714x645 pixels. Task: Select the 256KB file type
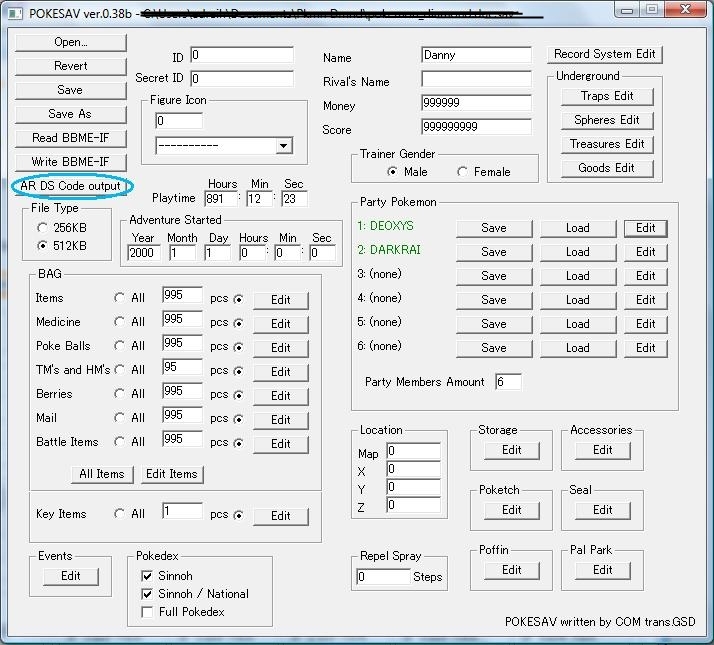(x=42, y=227)
